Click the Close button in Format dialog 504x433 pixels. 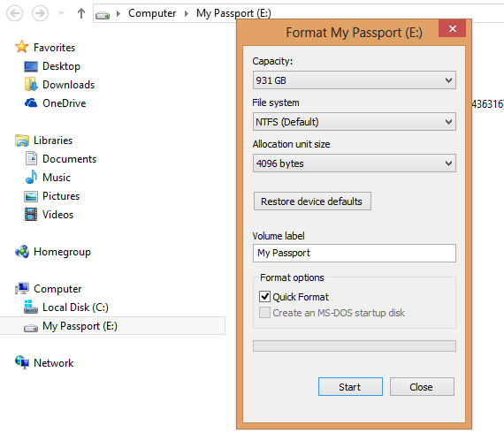point(422,387)
